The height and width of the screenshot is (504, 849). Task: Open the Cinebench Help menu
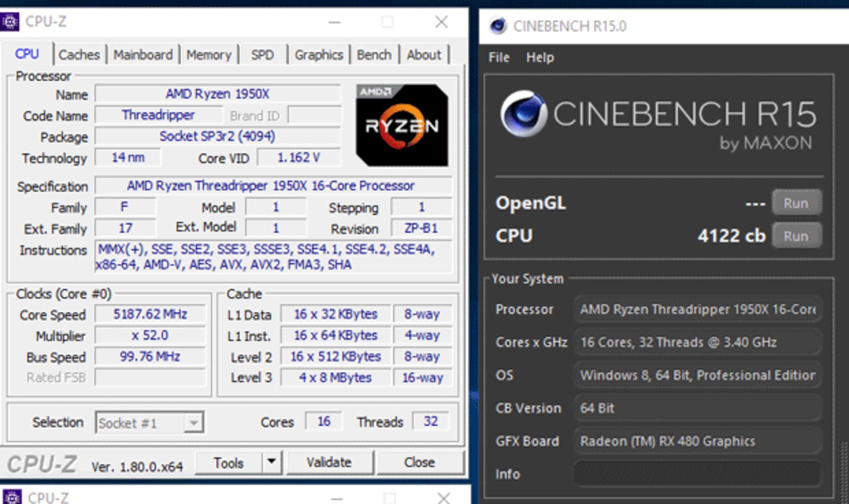[x=540, y=57]
